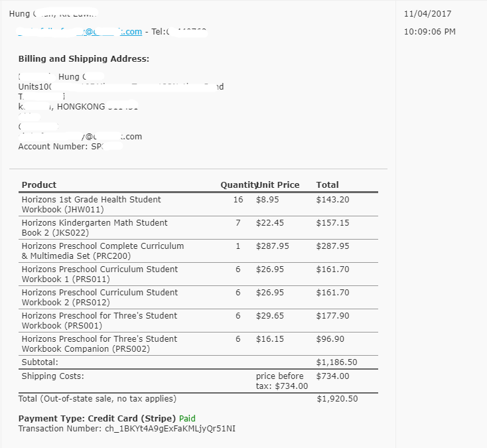Image resolution: width=487 pixels, height=448 pixels.
Task: Click the Unit Price column header
Action: [x=278, y=185]
